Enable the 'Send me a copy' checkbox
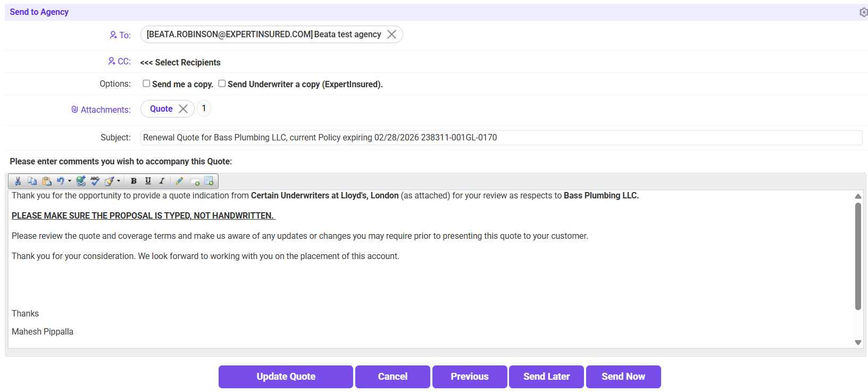 [146, 84]
